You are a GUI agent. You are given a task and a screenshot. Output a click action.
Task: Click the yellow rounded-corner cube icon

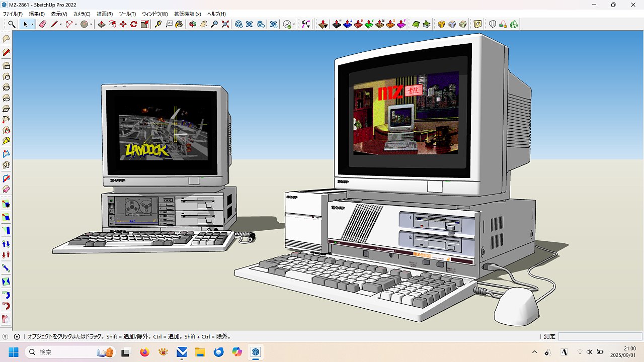[x=441, y=24]
